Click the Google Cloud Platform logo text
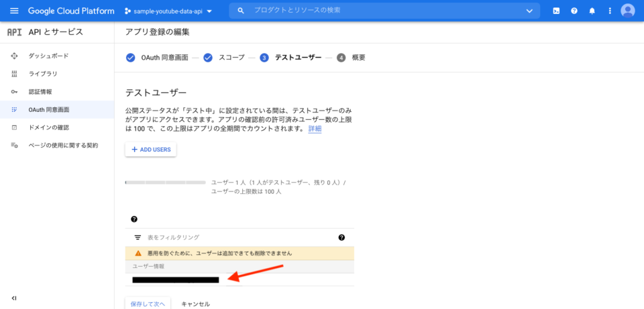644x309 pixels. tap(71, 11)
